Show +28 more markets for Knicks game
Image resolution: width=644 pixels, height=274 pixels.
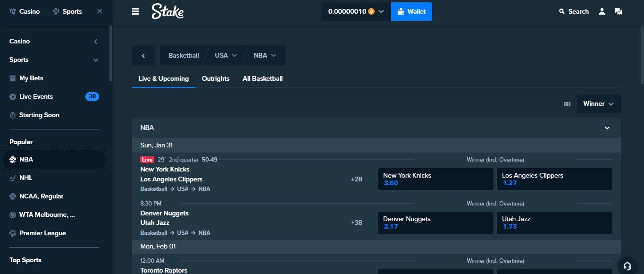tap(357, 179)
